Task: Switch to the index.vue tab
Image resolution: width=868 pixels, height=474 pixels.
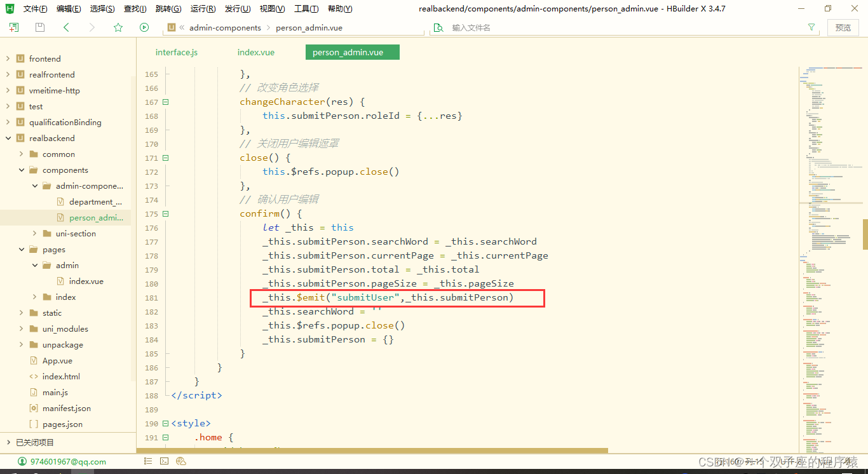Action: (x=256, y=52)
